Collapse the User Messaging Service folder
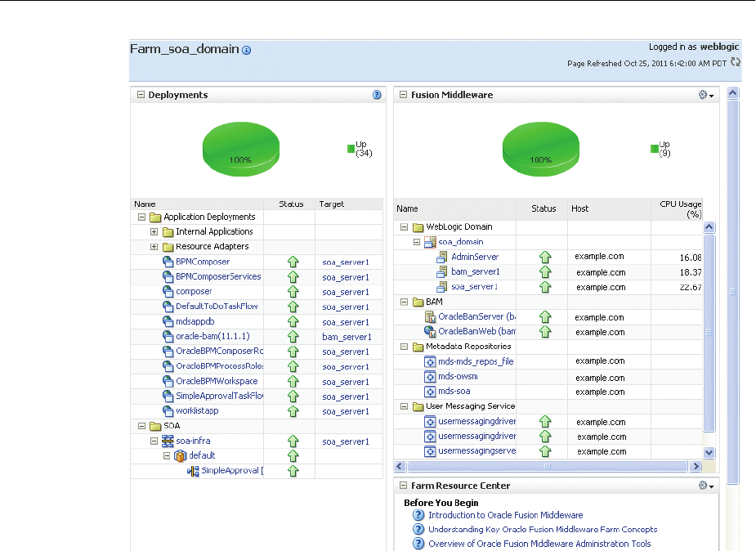The image size is (756, 551). point(404,406)
